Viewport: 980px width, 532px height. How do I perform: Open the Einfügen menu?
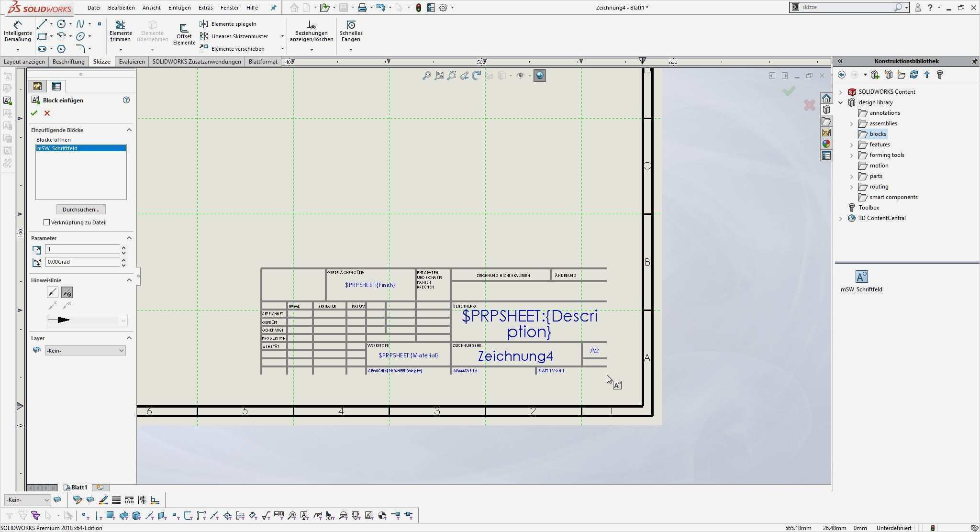pos(179,8)
